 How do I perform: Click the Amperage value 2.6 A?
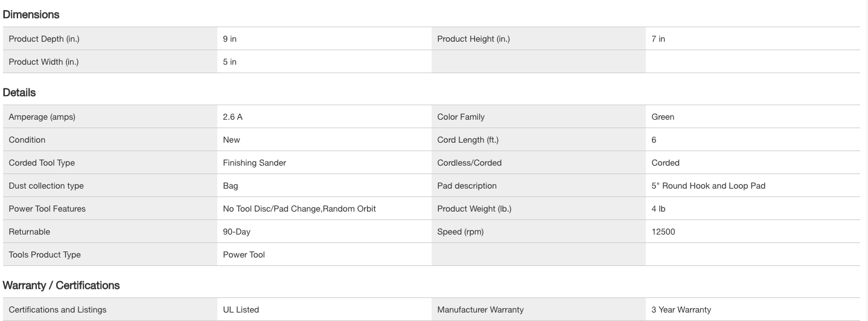(232, 117)
